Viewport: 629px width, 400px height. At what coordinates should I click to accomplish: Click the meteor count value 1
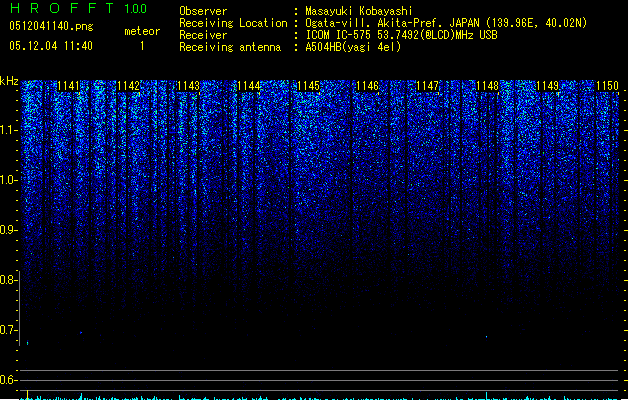[x=142, y=46]
